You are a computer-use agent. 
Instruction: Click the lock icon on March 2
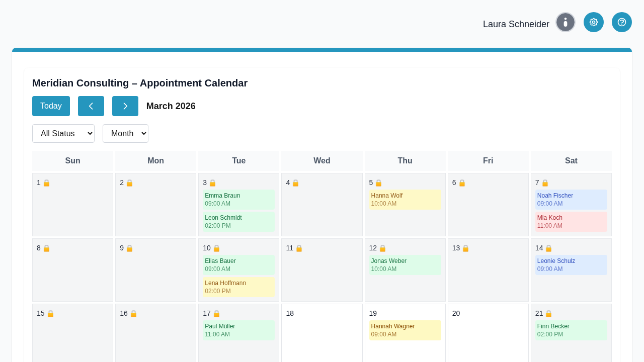(129, 183)
